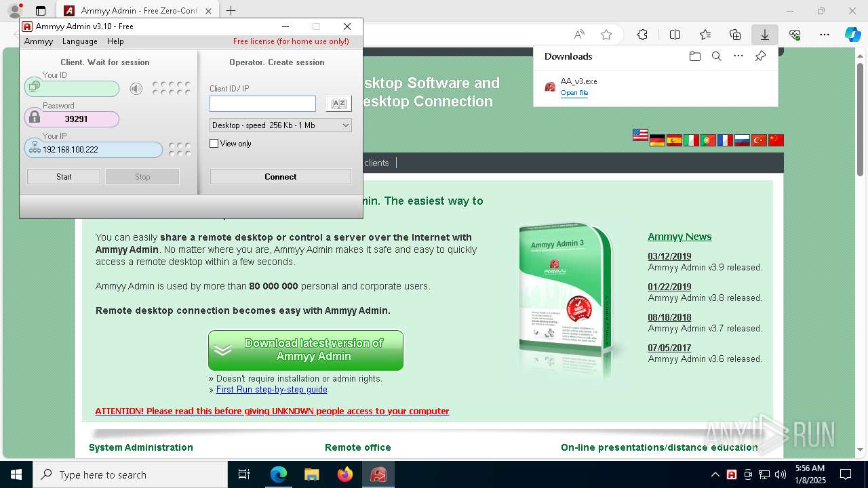
Task: Search downloads with magnifier icon
Action: tap(716, 56)
